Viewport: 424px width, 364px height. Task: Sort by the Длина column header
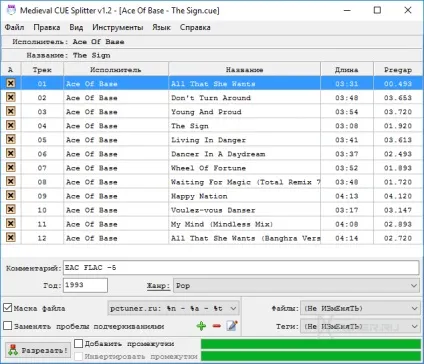347,69
